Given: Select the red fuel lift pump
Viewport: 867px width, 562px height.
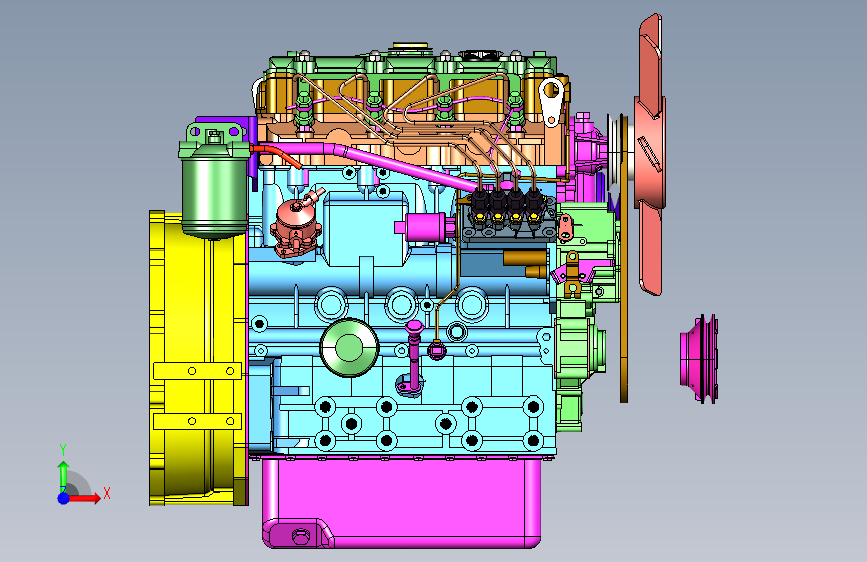Looking at the screenshot, I should 296,224.
